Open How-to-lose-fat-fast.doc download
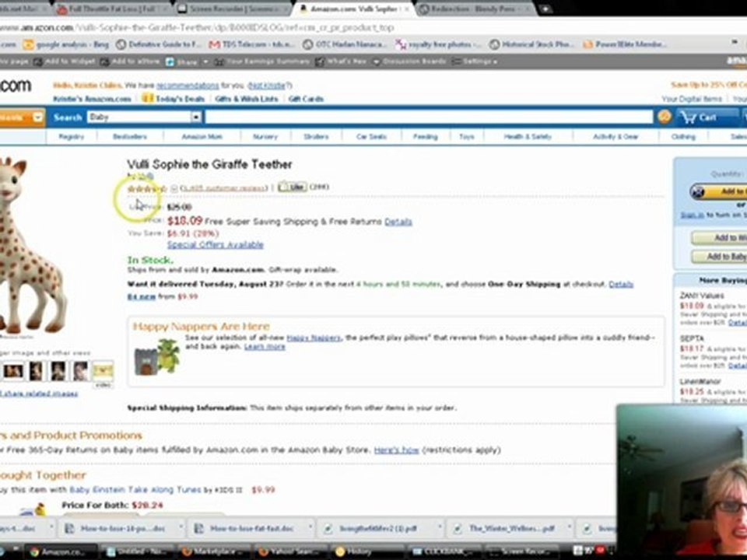This screenshot has width=747, height=560. tap(251, 529)
